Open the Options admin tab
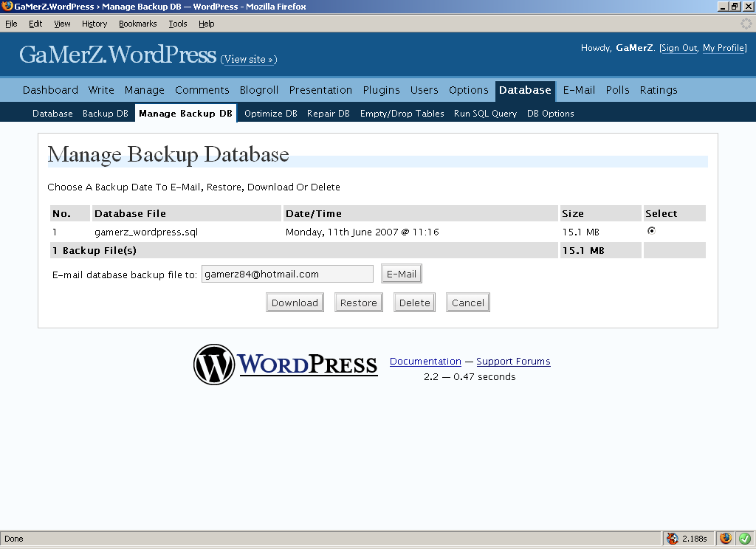The image size is (756, 549). pyautogui.click(x=469, y=90)
